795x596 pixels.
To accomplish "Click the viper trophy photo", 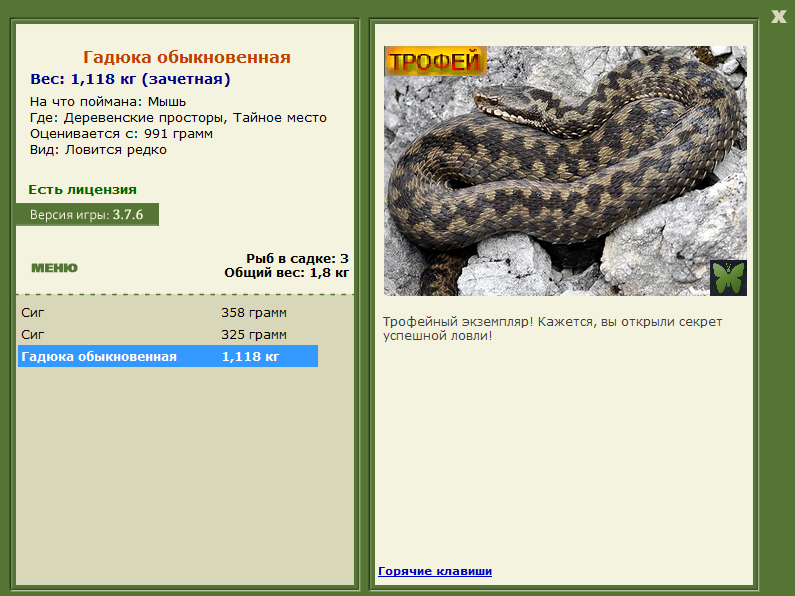I will pyautogui.click(x=565, y=171).
